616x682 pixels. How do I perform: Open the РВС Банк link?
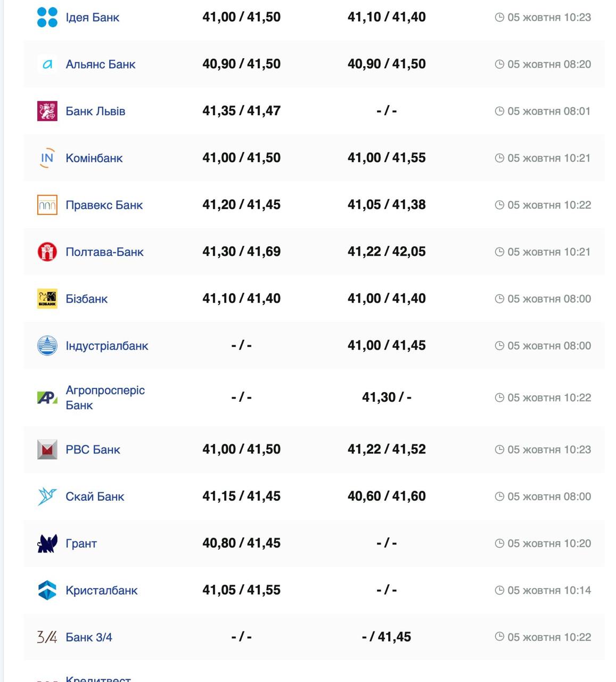click(93, 450)
